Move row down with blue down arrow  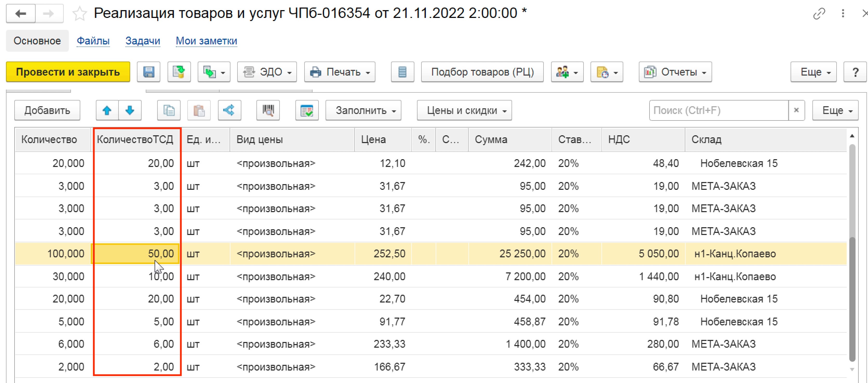[130, 110]
